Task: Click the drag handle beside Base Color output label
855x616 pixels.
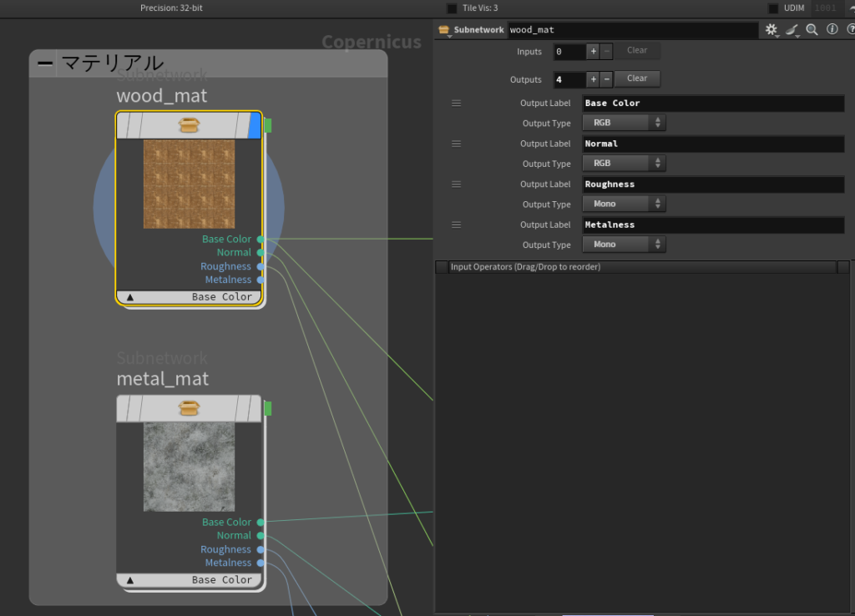Action: pos(456,104)
